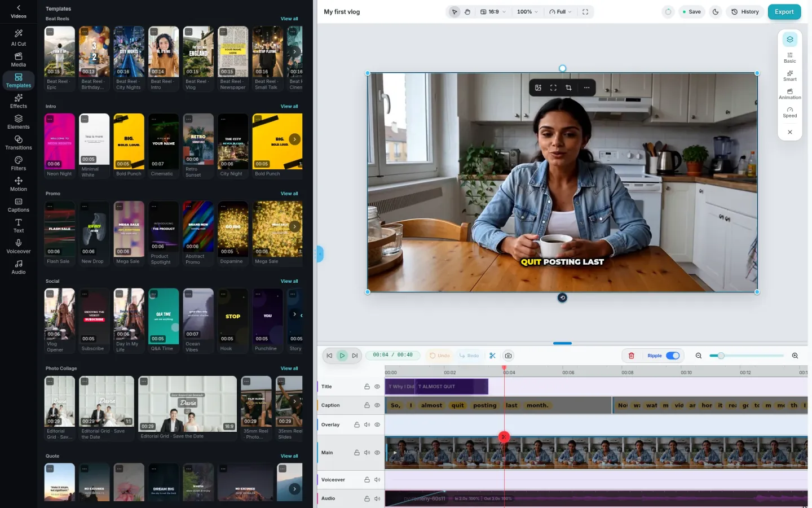Show more Intro templates with the arrow
The height and width of the screenshot is (508, 812).
tap(294, 139)
